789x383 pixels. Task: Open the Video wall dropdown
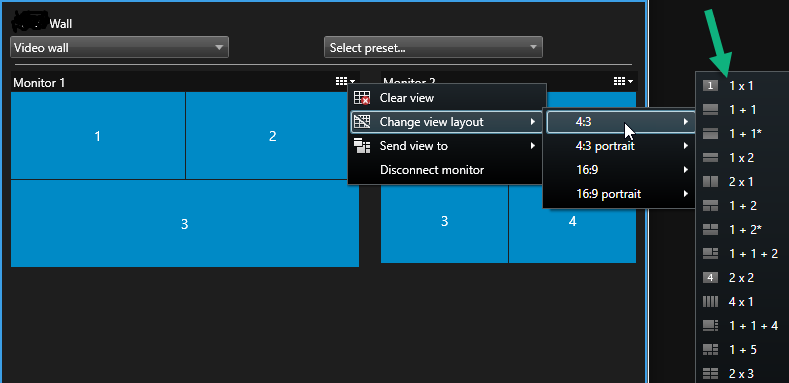point(119,47)
